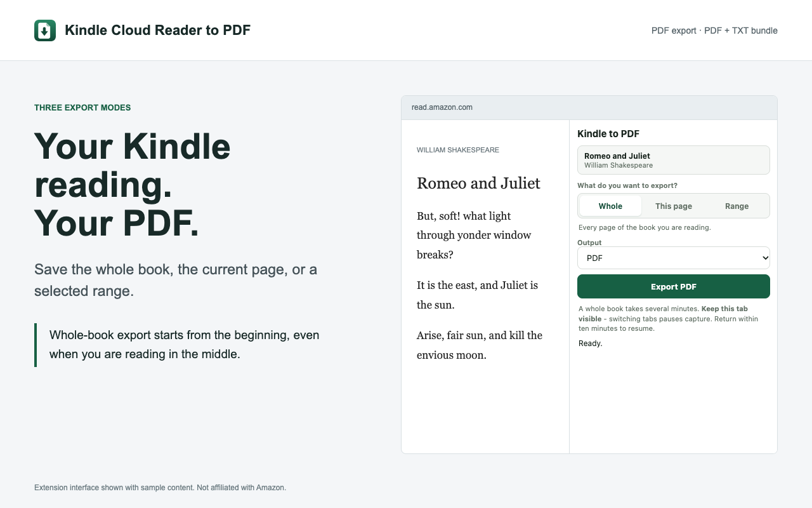Select the Romeo and Juliet book card

(x=674, y=160)
